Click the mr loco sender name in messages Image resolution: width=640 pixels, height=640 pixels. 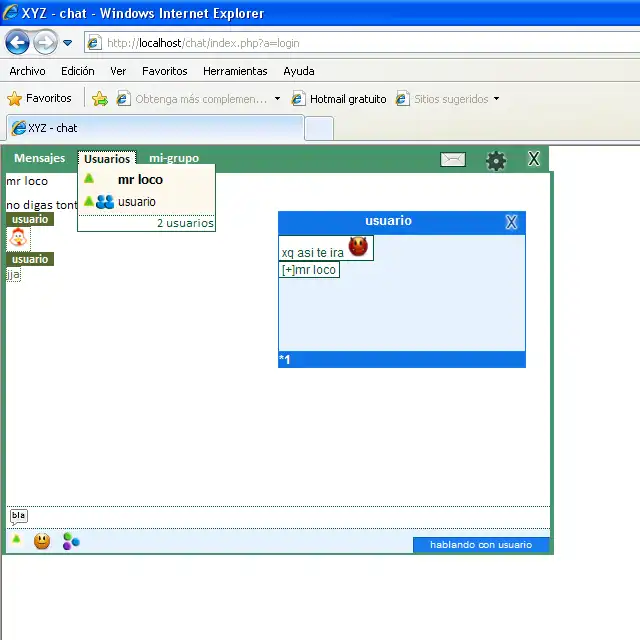27,181
